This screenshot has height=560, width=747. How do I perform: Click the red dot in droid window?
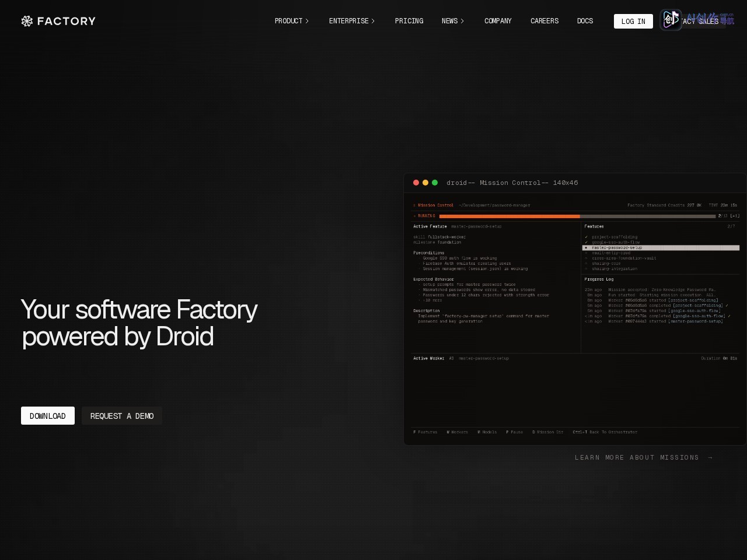[x=416, y=183]
